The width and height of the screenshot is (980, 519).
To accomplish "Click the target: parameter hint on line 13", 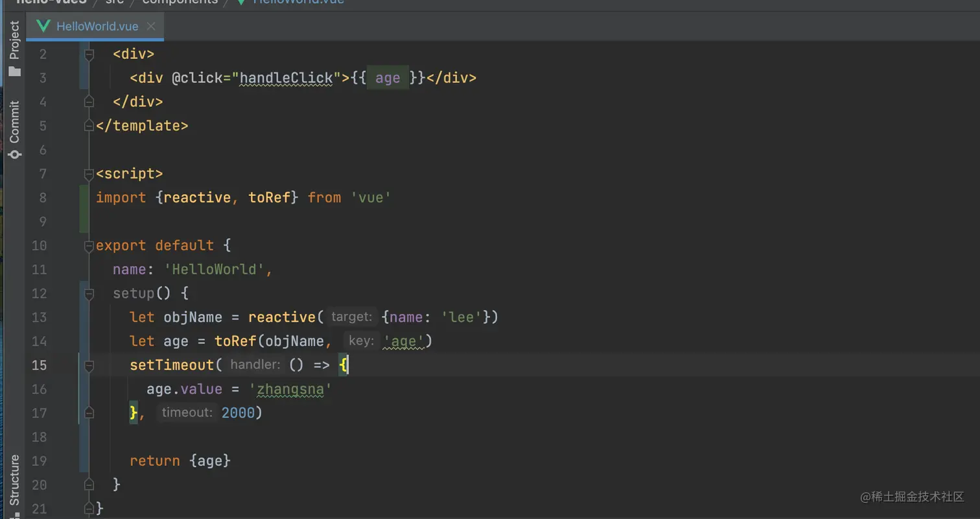I will tap(352, 317).
